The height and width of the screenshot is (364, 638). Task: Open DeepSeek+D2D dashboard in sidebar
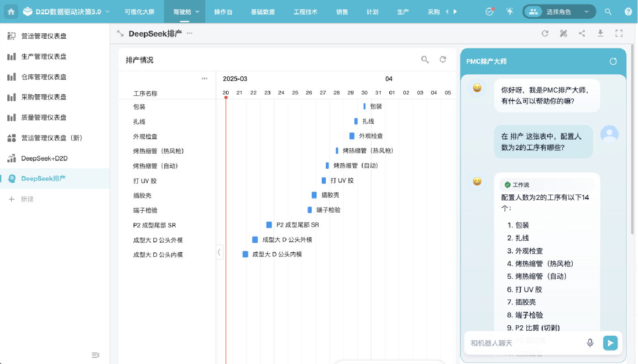click(x=55, y=158)
